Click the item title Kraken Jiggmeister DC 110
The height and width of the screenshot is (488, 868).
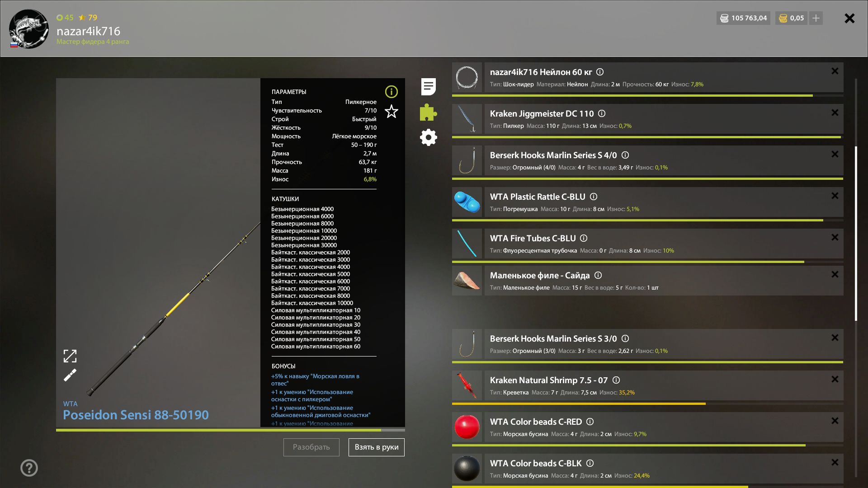(x=542, y=113)
